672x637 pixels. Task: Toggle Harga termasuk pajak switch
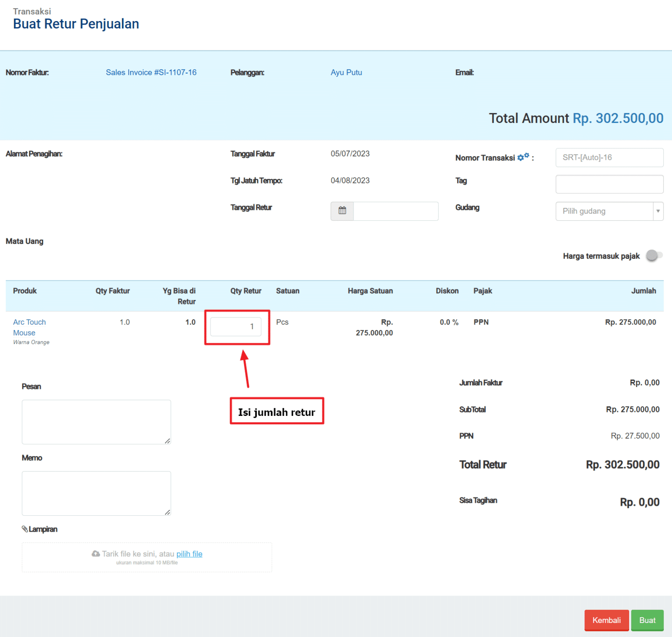click(654, 256)
